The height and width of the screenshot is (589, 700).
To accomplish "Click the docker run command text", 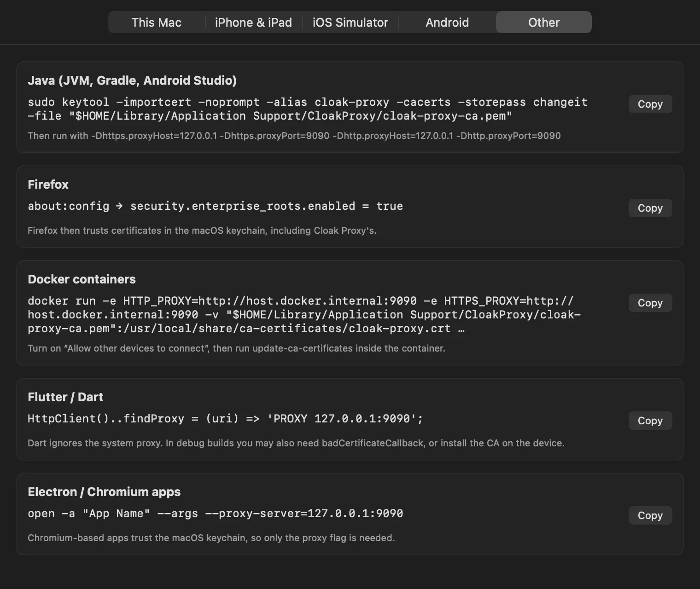I will (x=304, y=315).
